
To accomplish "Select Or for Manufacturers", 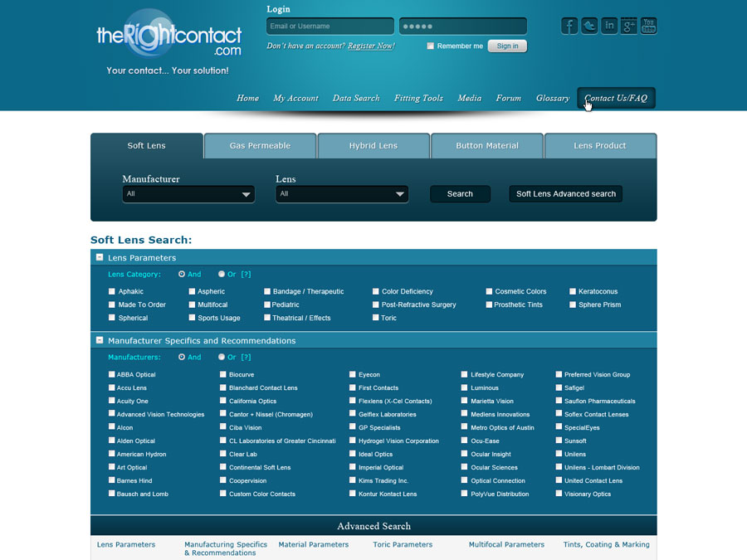I will tap(222, 357).
